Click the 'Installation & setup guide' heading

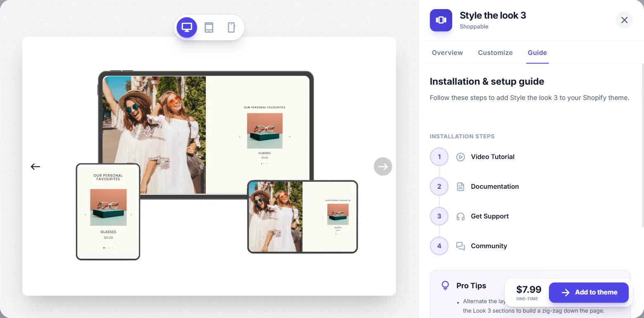tap(487, 81)
